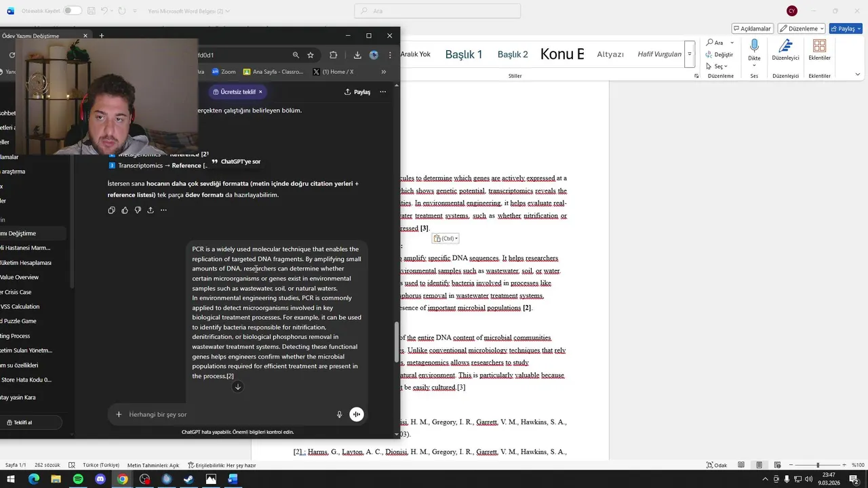
Task: Select the Altyazı style
Action: [x=610, y=54]
